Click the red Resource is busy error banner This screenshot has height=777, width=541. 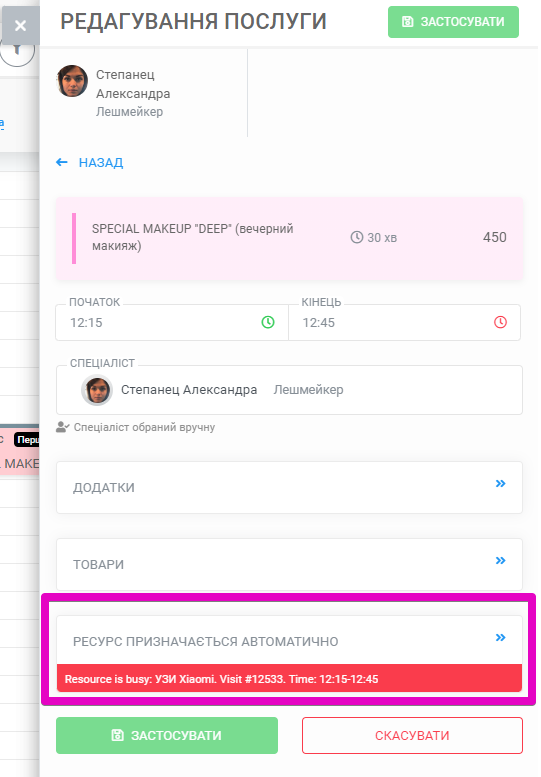click(x=289, y=678)
